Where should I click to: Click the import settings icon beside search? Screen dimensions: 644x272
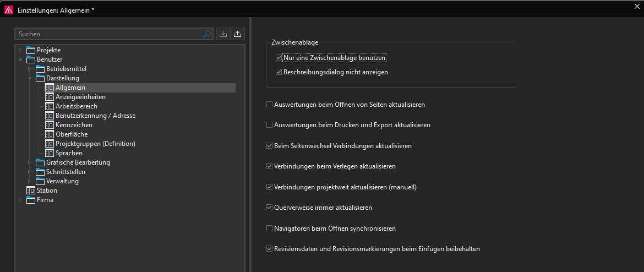(223, 34)
